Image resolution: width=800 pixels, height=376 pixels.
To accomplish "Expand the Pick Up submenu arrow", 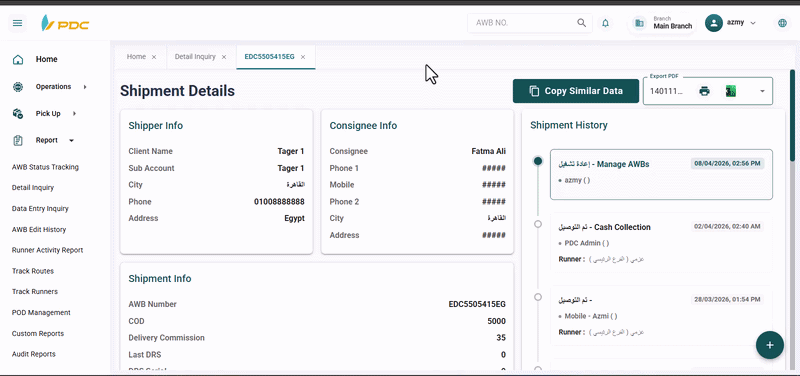I will [74, 113].
